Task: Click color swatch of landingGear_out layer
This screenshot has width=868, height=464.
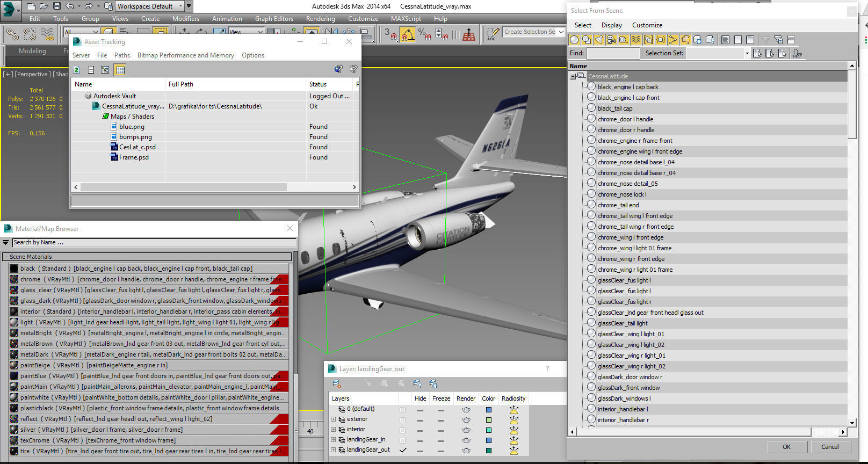Action: (489, 451)
